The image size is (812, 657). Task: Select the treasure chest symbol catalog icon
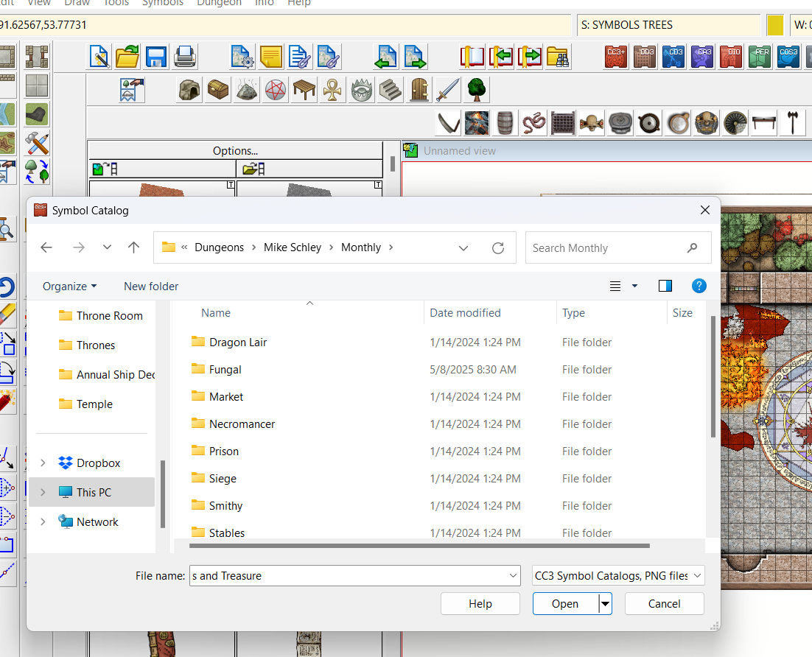pyautogui.click(x=217, y=90)
